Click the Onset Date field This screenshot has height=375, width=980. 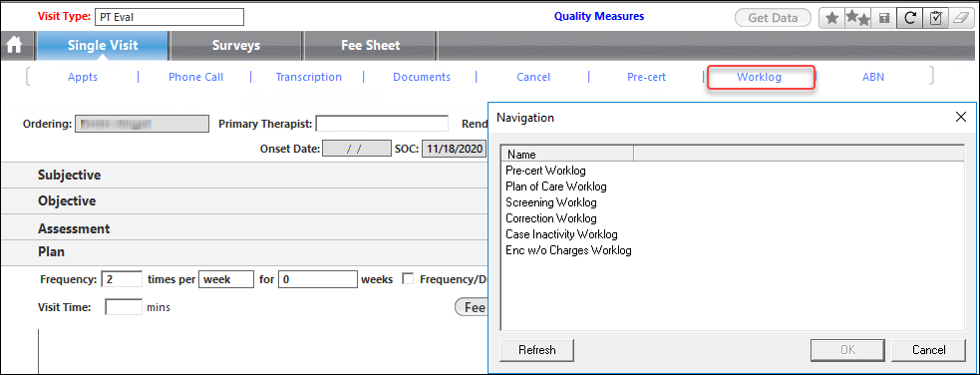pyautogui.click(x=357, y=149)
